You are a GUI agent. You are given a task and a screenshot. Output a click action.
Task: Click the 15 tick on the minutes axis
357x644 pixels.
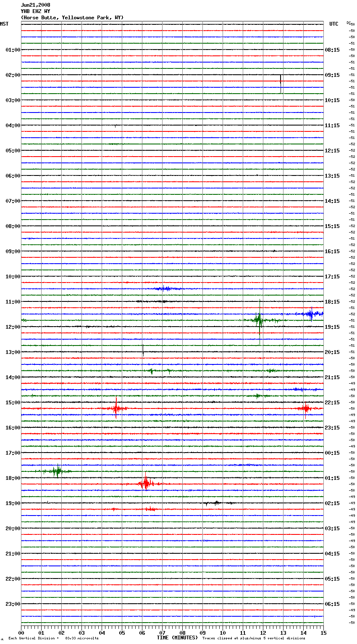click(323, 633)
